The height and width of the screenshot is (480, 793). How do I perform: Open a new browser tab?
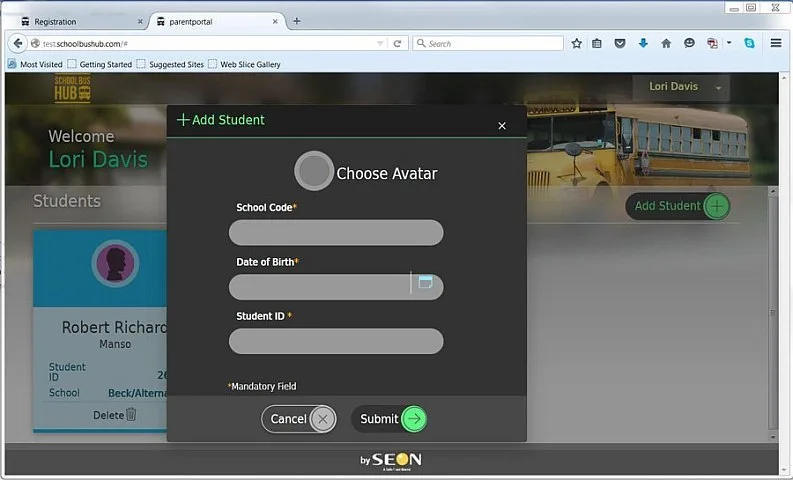tap(297, 21)
